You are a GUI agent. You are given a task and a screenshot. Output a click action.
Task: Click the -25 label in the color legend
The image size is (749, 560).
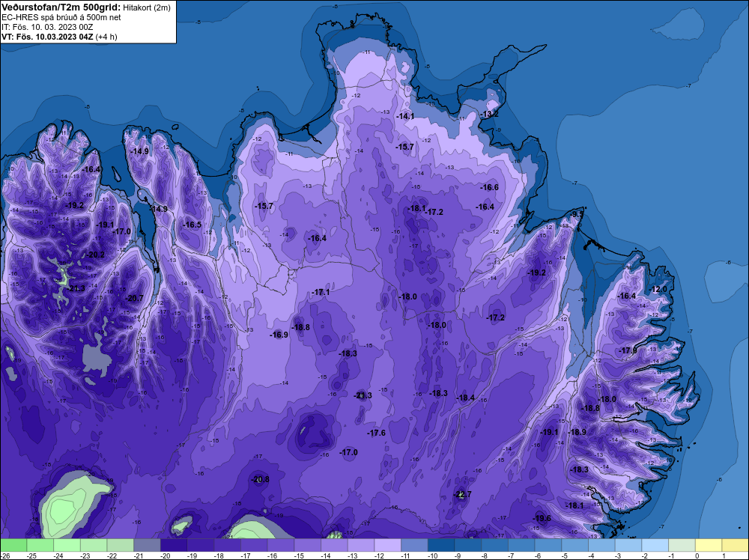(x=32, y=556)
